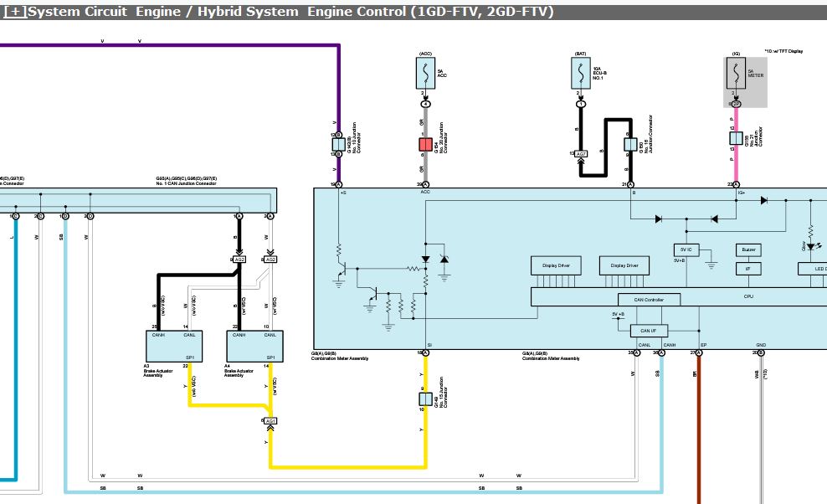This screenshot has height=504, width=827.
Task: Click the 5A ACC fuse symbol
Action: coord(425,75)
